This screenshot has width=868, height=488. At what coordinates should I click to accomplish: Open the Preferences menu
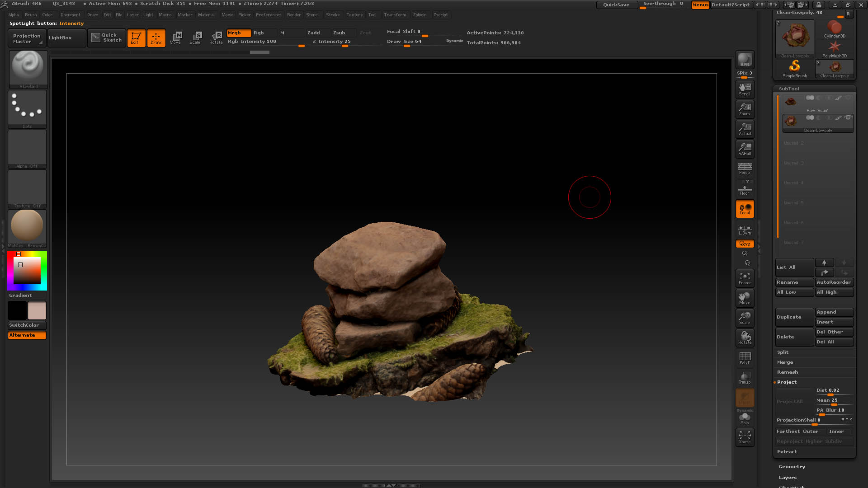(269, 14)
